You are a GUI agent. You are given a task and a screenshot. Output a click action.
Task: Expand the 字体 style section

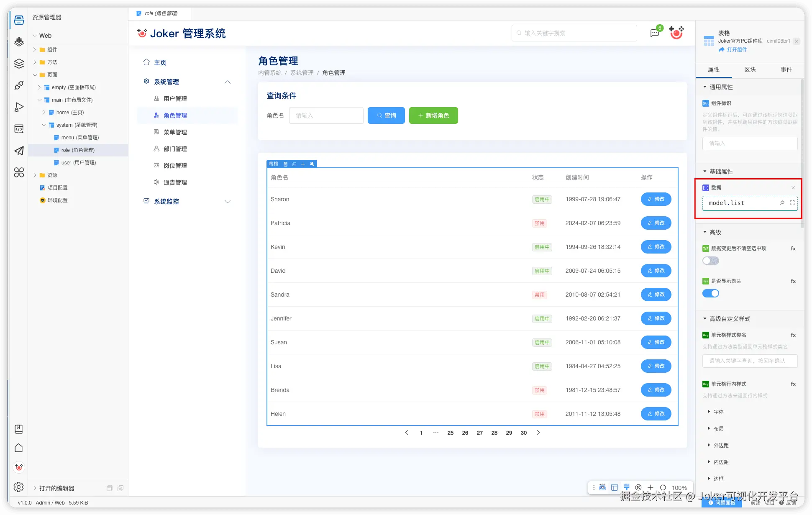(x=718, y=412)
